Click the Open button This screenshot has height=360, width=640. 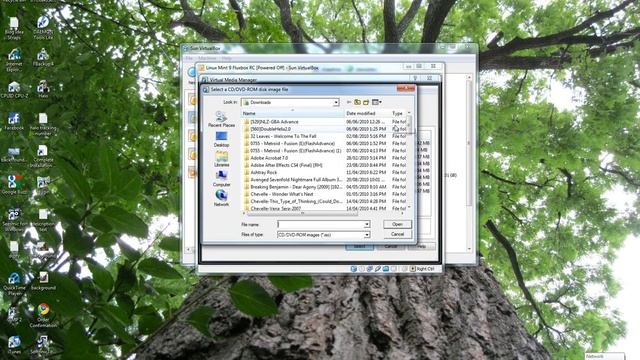397,224
